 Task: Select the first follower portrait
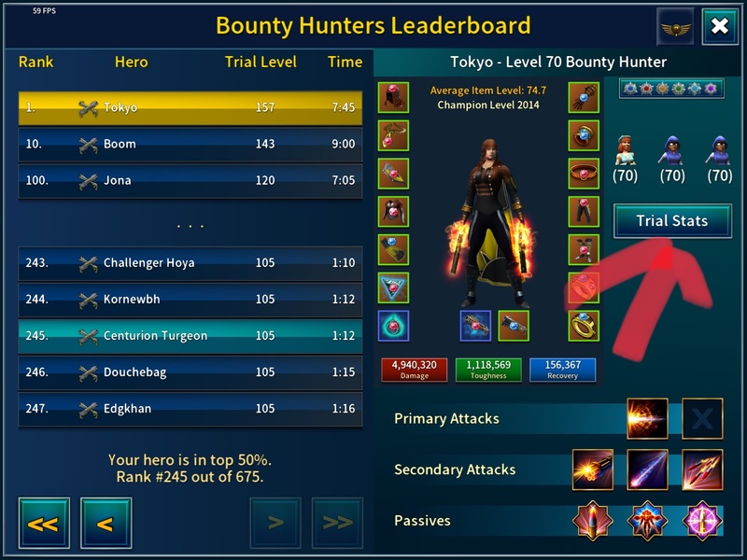click(x=625, y=160)
